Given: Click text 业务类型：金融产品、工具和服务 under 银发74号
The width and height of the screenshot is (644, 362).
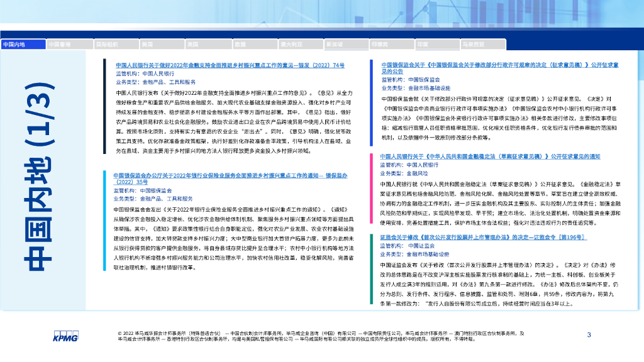Looking at the screenshot, I should pos(156,82).
